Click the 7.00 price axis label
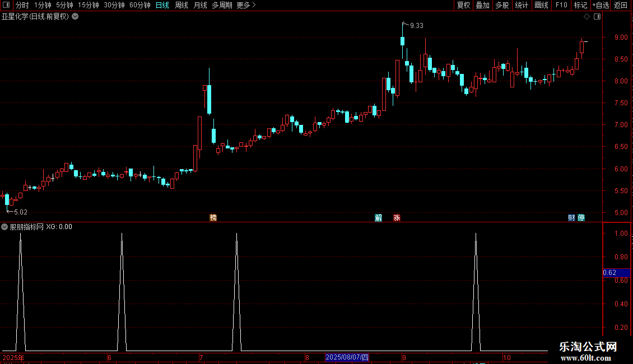The height and width of the screenshot is (364, 633). 621,125
